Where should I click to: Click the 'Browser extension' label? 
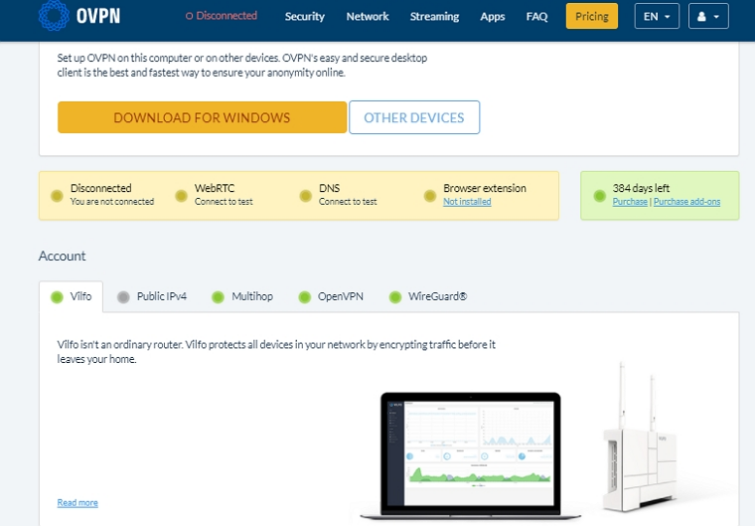484,188
